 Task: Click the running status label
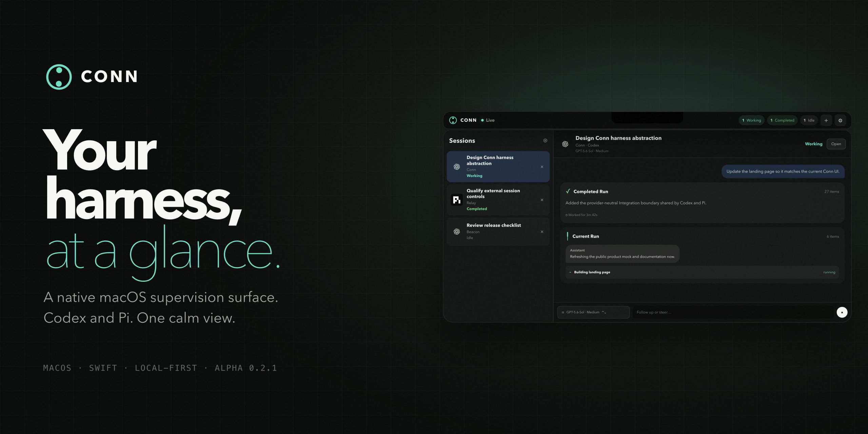829,272
